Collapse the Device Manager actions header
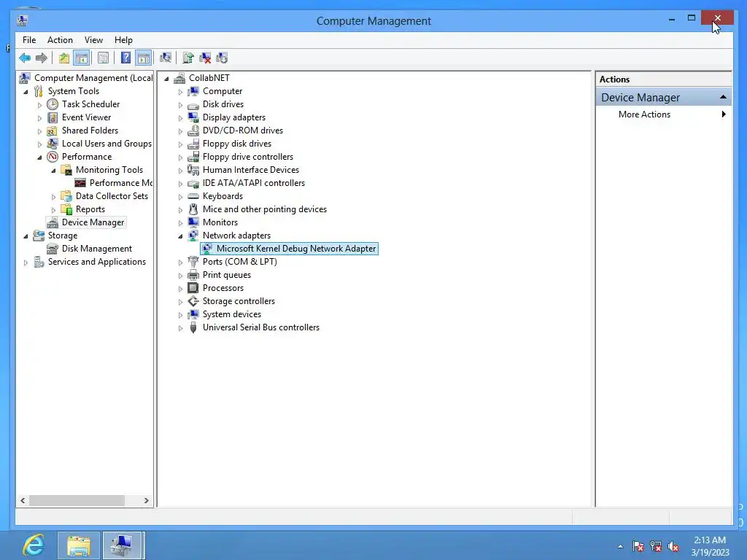The height and width of the screenshot is (560, 747). click(723, 97)
